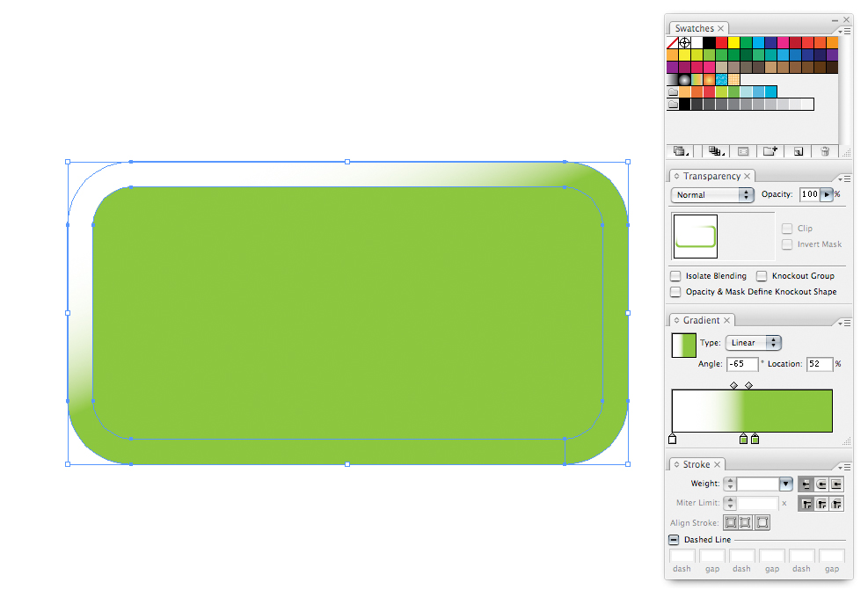Click the rightmost green gradient stop
Viewport: 868px width, 597px height.
click(755, 440)
